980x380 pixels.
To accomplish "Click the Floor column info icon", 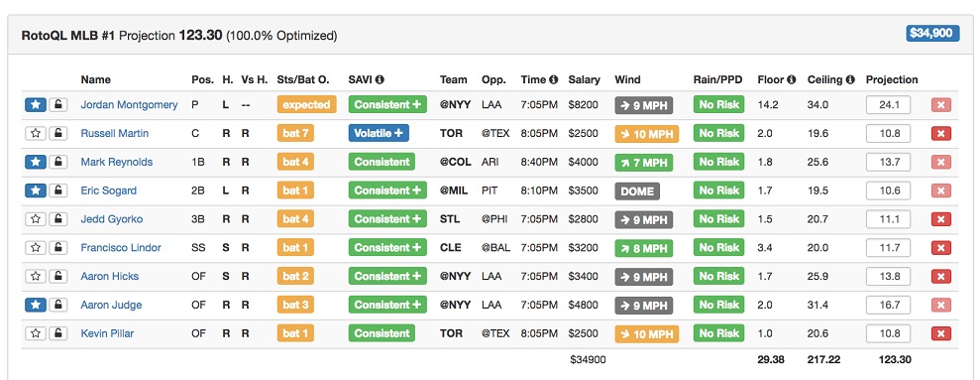I will click(792, 80).
